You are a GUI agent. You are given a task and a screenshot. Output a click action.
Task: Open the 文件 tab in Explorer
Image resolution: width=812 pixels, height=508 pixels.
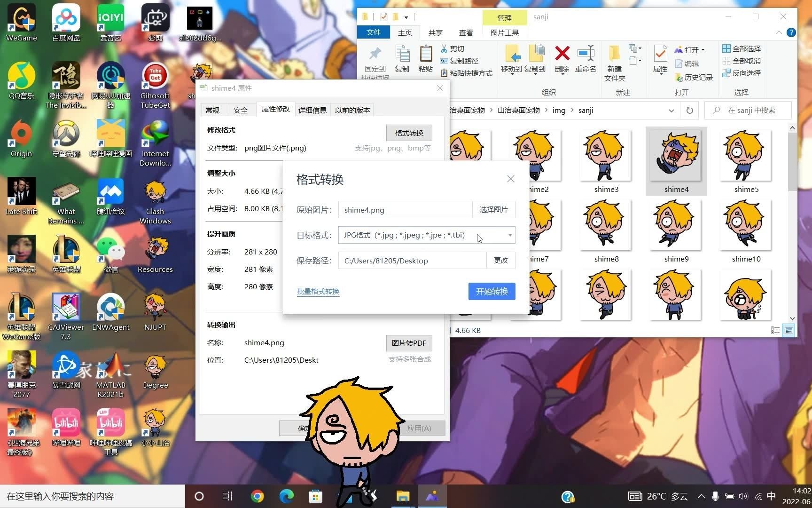[374, 32]
